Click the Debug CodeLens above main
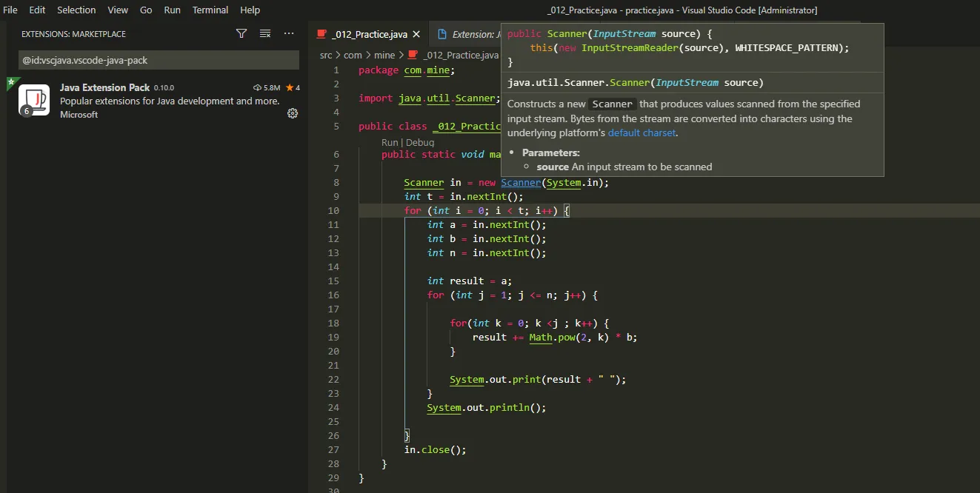 [x=420, y=142]
